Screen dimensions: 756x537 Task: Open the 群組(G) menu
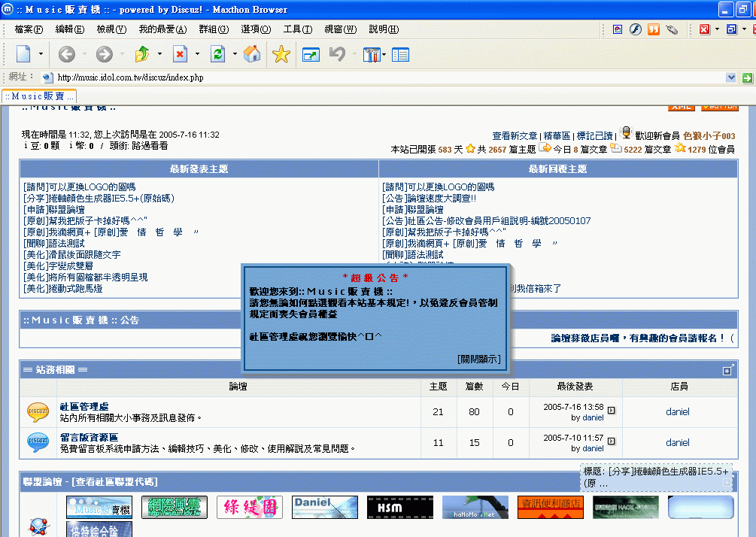click(x=214, y=29)
